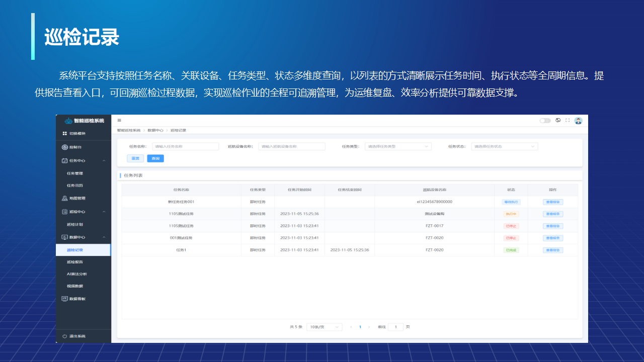
Task: Click 智能巡检系统 breadcrumb link
Action: click(129, 130)
